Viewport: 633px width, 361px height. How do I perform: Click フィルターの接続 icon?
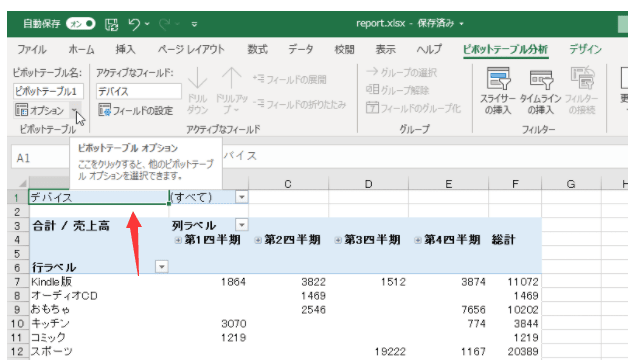pos(582,78)
